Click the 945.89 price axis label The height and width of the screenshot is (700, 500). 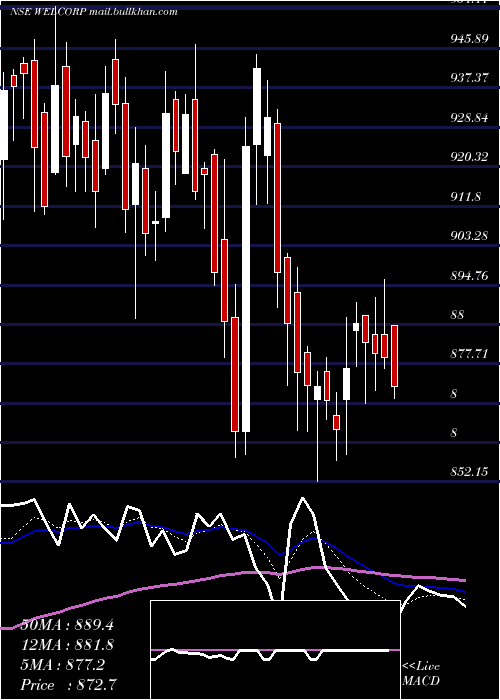468,39
